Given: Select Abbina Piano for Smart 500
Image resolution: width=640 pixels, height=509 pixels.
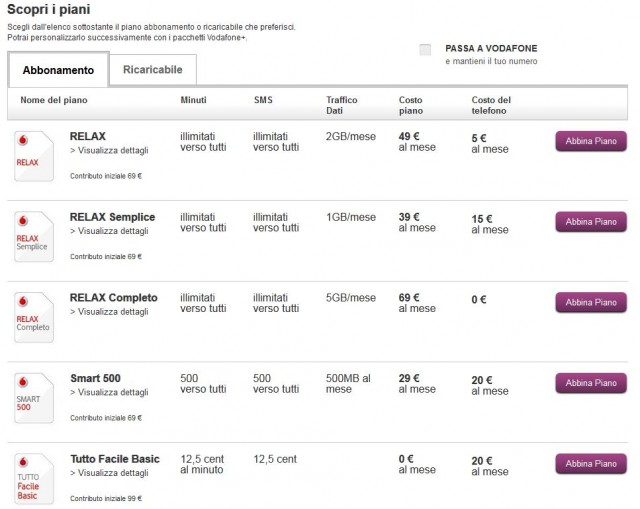Looking at the screenshot, I should 591,383.
